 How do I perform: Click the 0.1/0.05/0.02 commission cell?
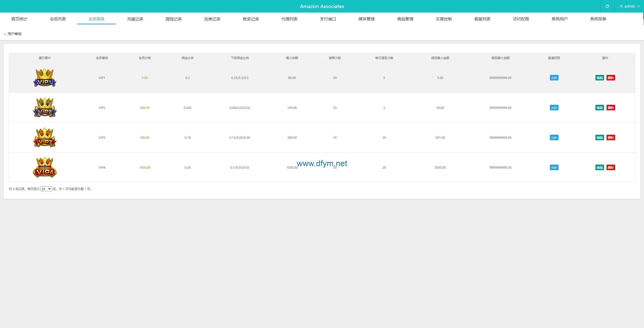point(240,167)
